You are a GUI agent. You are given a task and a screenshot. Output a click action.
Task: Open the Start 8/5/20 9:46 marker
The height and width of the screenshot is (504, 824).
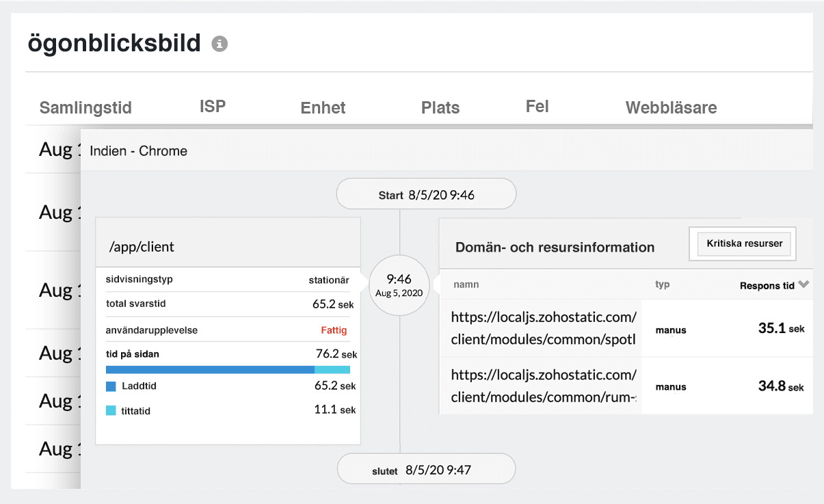tap(425, 194)
